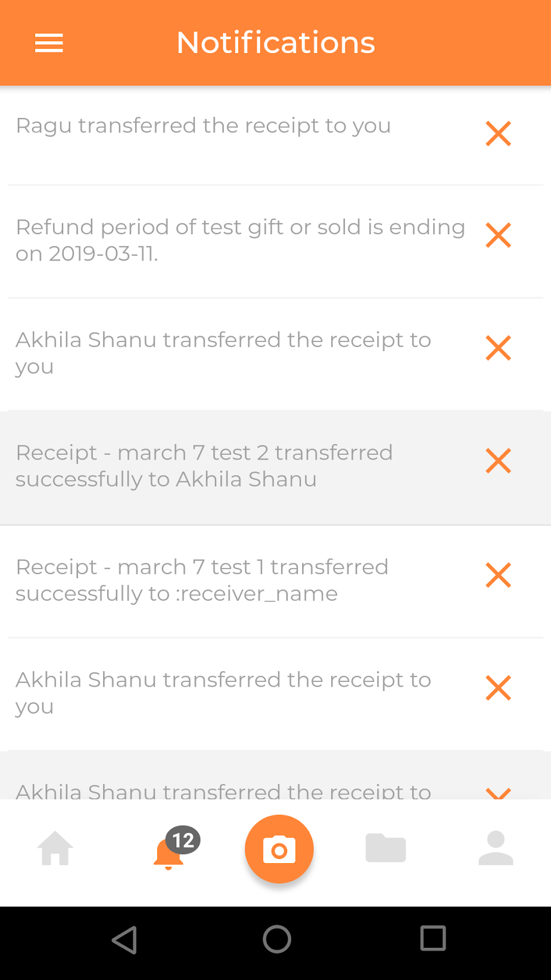Open the Ragu transferred receipt notification
The height and width of the screenshot is (980, 551).
coord(203,126)
